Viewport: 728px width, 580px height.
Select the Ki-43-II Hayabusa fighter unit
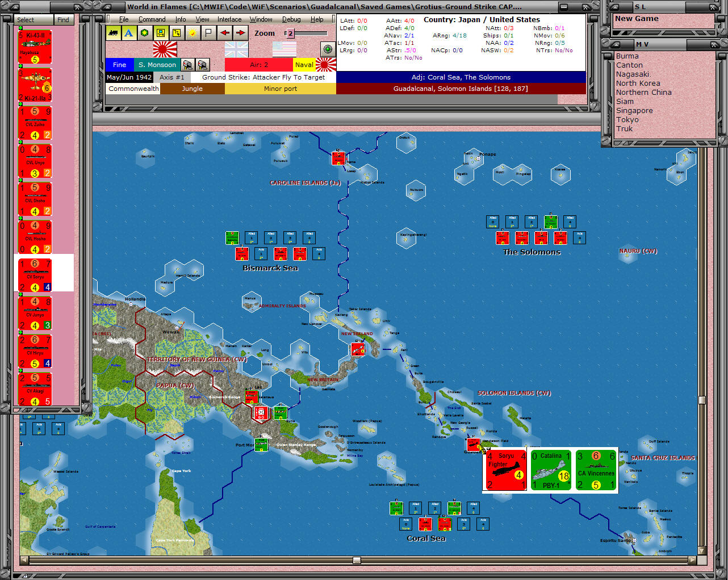tap(35, 47)
